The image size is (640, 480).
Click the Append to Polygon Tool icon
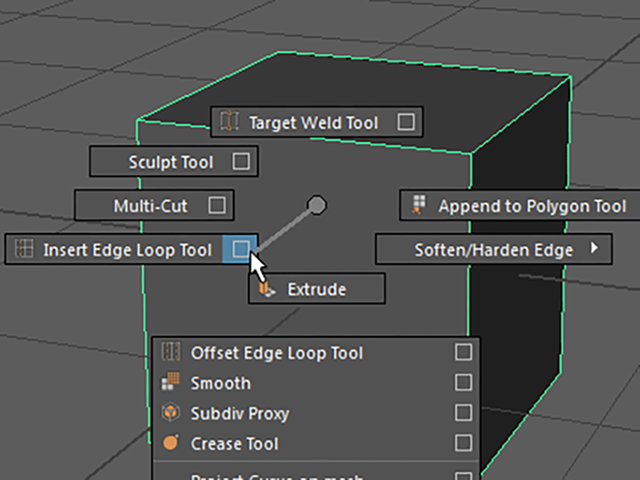coord(419,204)
